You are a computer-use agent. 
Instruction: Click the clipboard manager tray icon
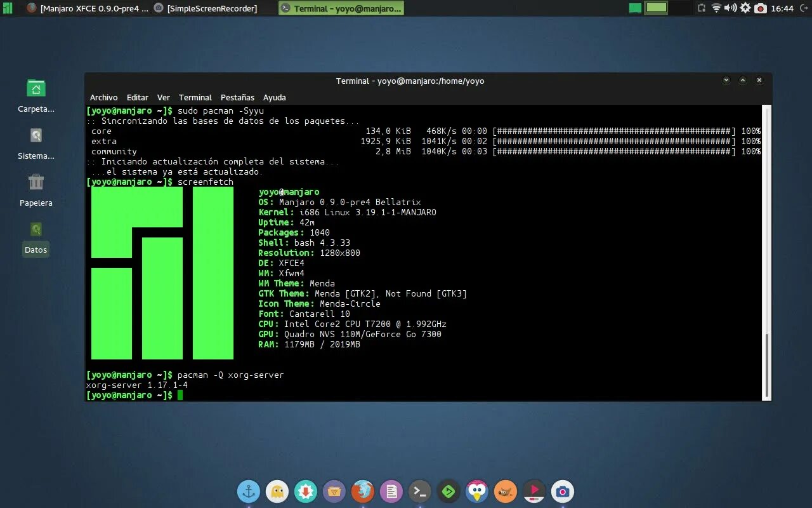coord(702,8)
